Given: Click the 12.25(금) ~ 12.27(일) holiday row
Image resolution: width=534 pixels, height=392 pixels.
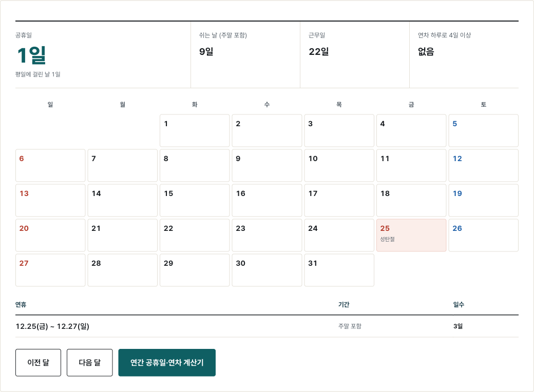Looking at the screenshot, I should (x=267, y=326).
